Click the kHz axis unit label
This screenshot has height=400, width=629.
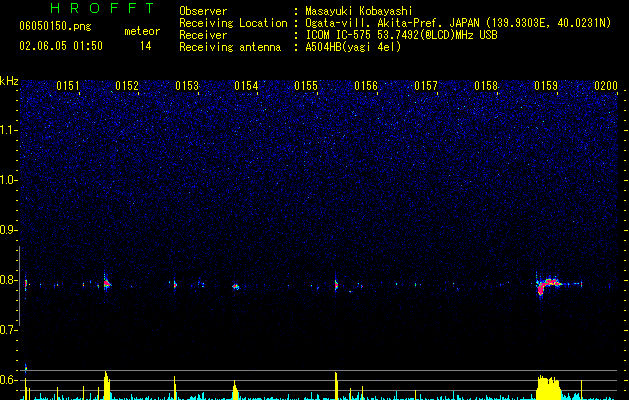[9, 81]
